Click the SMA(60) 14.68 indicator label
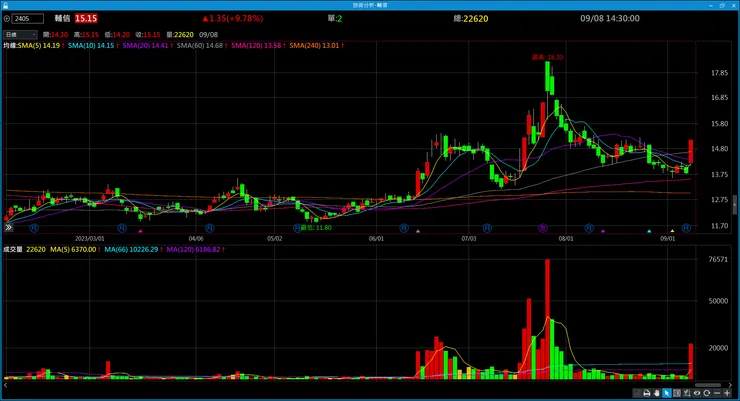The width and height of the screenshot is (740, 401). (202, 46)
